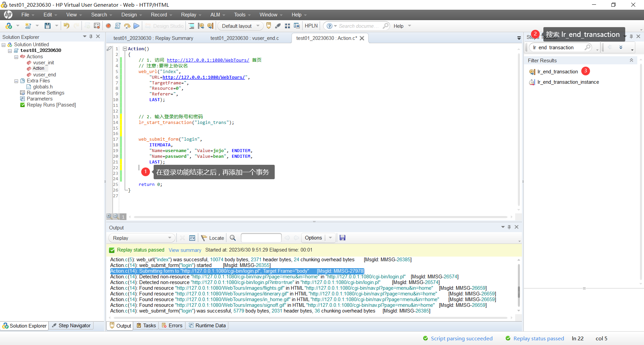Toggle auto-hide pin on Output panel

(509, 227)
